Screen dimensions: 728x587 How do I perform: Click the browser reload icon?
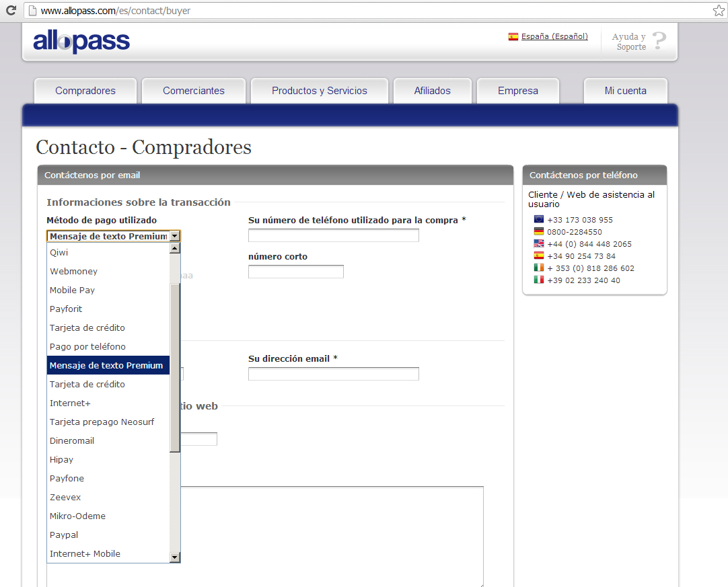(x=11, y=10)
